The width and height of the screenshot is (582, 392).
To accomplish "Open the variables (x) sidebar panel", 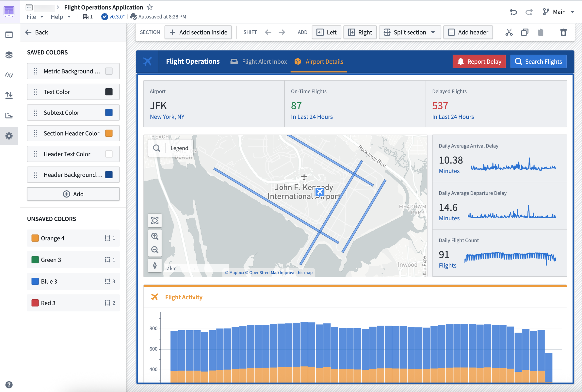I will pyautogui.click(x=9, y=75).
